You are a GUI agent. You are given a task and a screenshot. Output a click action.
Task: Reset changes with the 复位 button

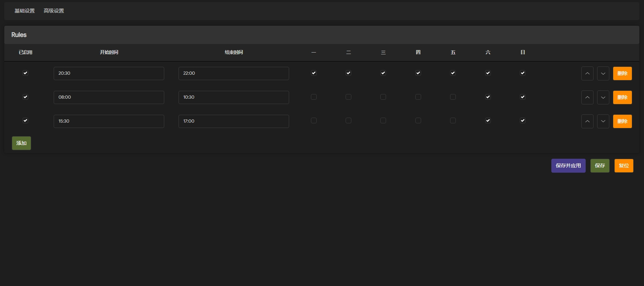[x=624, y=166]
